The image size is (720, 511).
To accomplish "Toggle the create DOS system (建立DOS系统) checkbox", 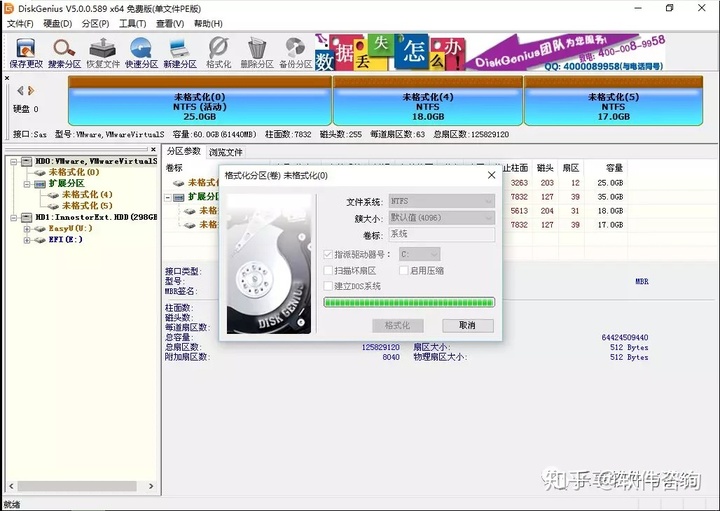I will click(x=328, y=286).
